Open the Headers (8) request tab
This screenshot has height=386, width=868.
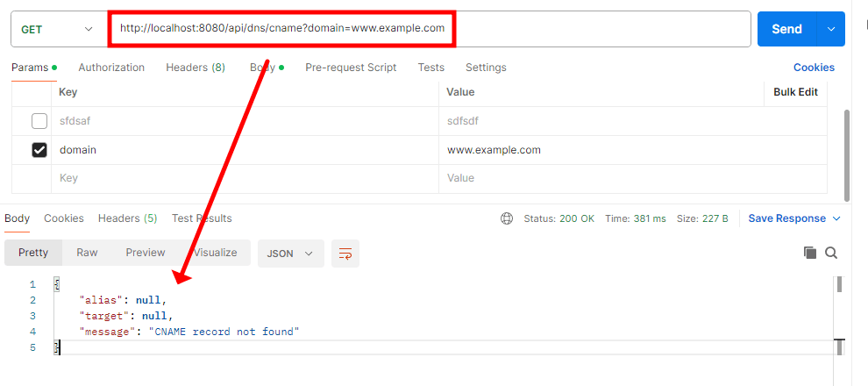196,68
